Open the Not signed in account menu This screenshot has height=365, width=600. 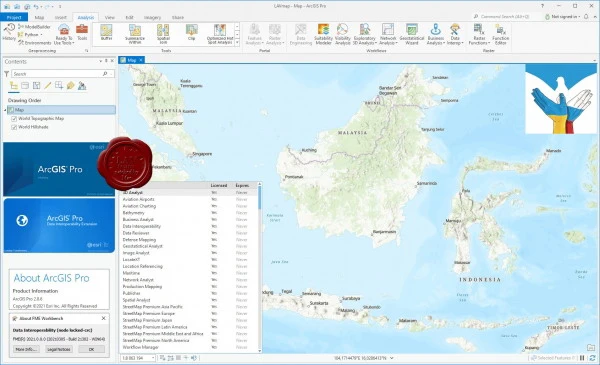[562, 17]
